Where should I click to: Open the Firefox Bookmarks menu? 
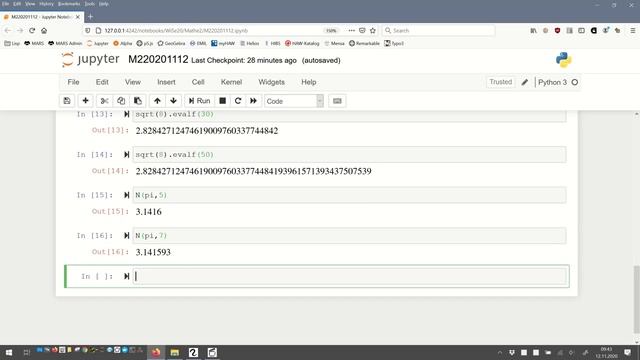click(69, 4)
